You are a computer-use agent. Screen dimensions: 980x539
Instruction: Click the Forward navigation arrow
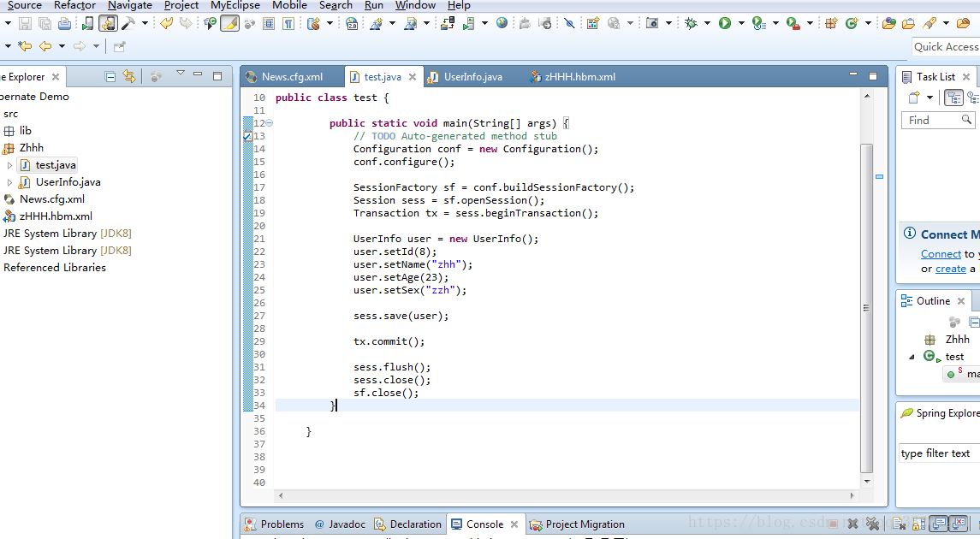[80, 46]
